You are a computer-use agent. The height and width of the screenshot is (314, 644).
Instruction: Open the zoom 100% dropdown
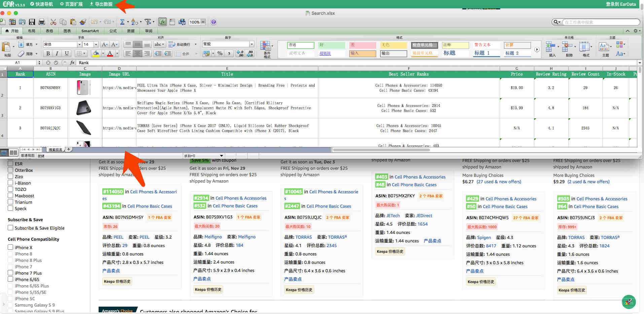[203, 22]
